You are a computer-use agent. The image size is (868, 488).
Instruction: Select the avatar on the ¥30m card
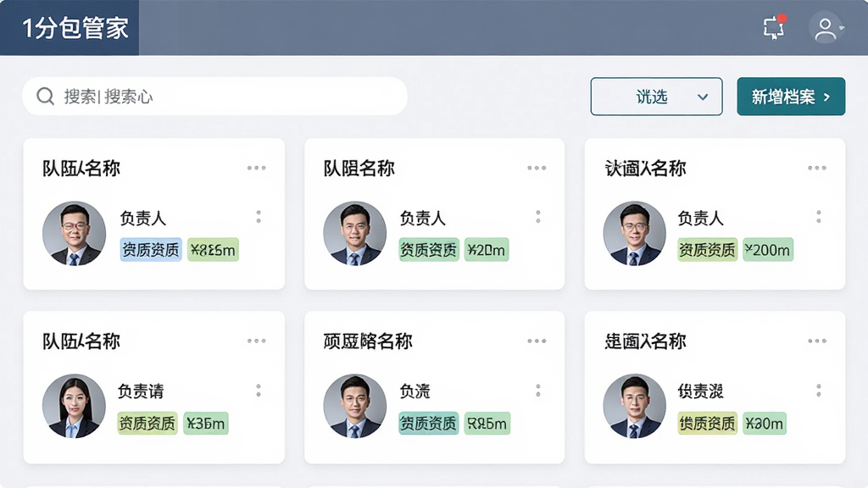click(x=634, y=406)
